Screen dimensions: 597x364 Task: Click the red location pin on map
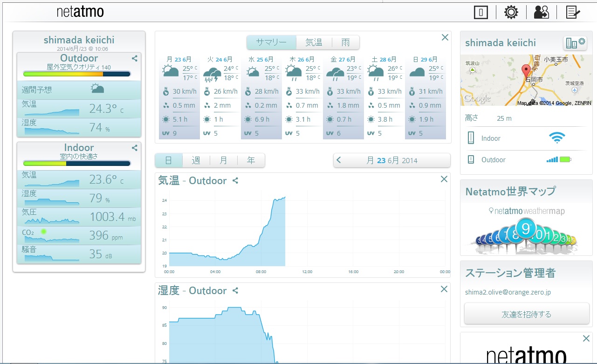pos(527,72)
